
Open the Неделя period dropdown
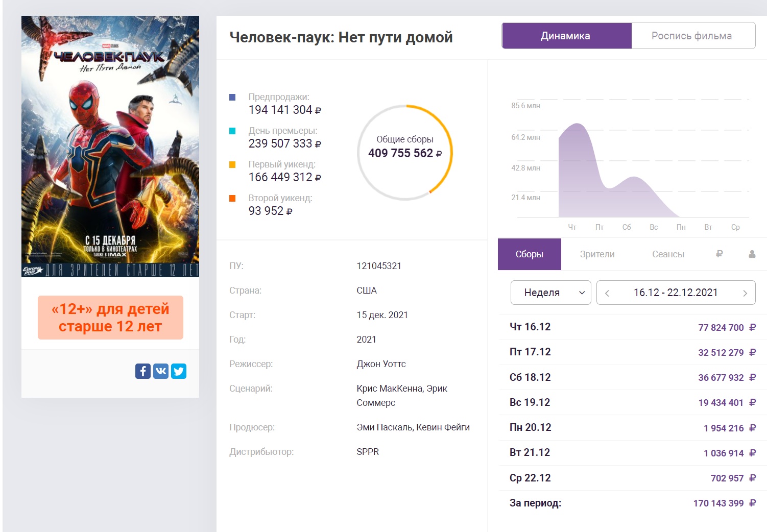point(551,293)
